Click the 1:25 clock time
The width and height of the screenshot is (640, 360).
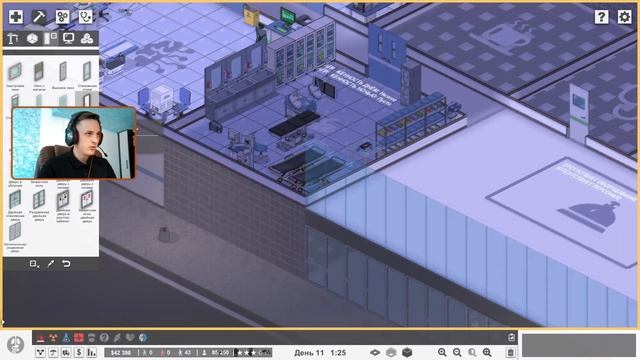(x=338, y=353)
